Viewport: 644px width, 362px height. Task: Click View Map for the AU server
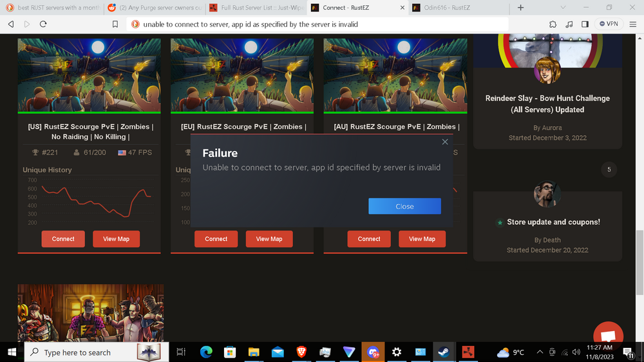click(x=422, y=239)
